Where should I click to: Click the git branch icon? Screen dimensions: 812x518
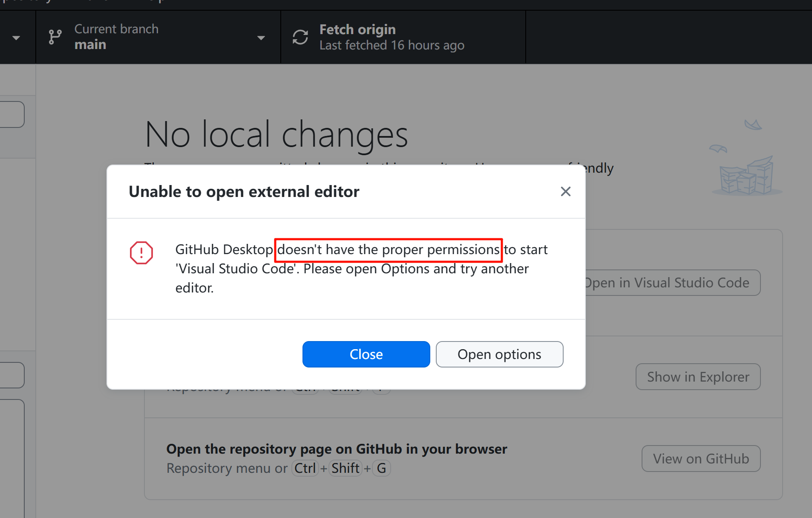pyautogui.click(x=55, y=37)
